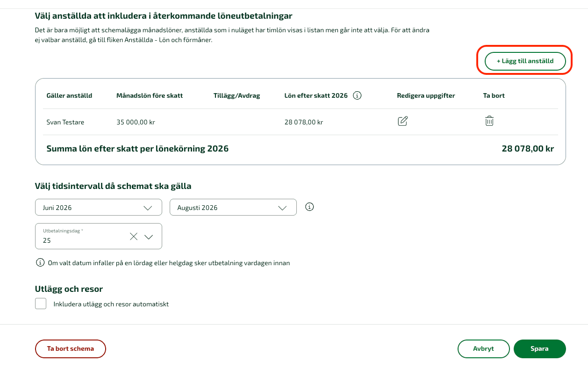This screenshot has width=588, height=369.
Task: Expand the Utbetalningsdag dropdown chevron
Action: pyautogui.click(x=149, y=237)
